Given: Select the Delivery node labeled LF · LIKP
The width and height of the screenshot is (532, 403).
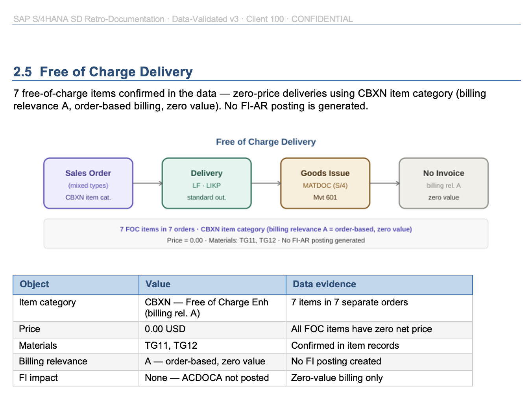Looking at the screenshot, I should [206, 183].
